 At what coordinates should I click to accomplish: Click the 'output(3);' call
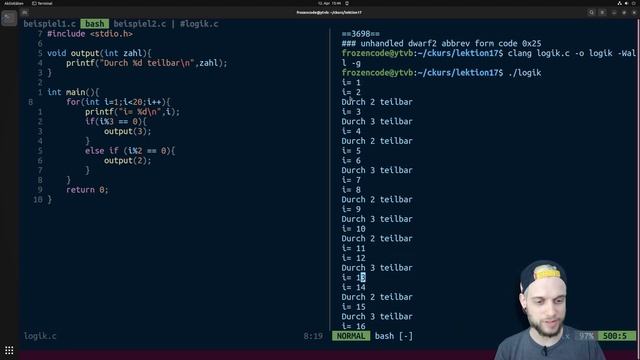(128, 131)
